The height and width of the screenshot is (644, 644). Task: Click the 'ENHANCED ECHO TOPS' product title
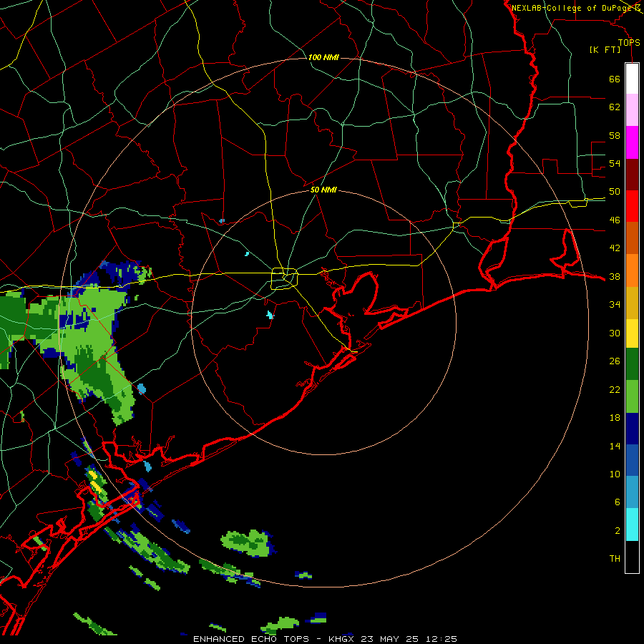(251, 639)
